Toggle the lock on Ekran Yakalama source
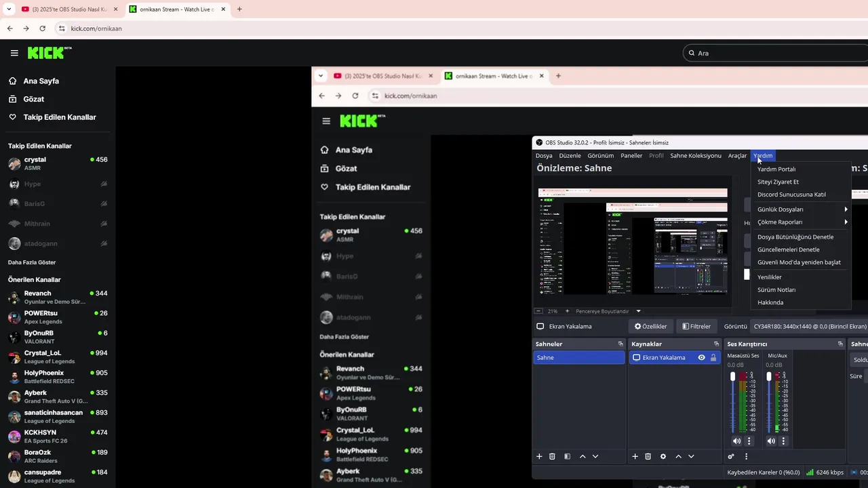Screen dimensions: 868x488 tap(713, 357)
